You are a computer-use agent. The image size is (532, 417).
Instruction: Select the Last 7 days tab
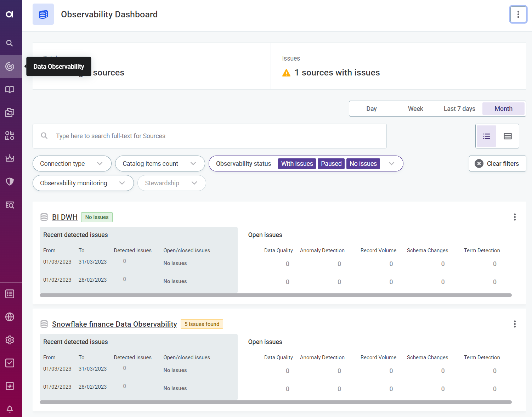(x=459, y=109)
